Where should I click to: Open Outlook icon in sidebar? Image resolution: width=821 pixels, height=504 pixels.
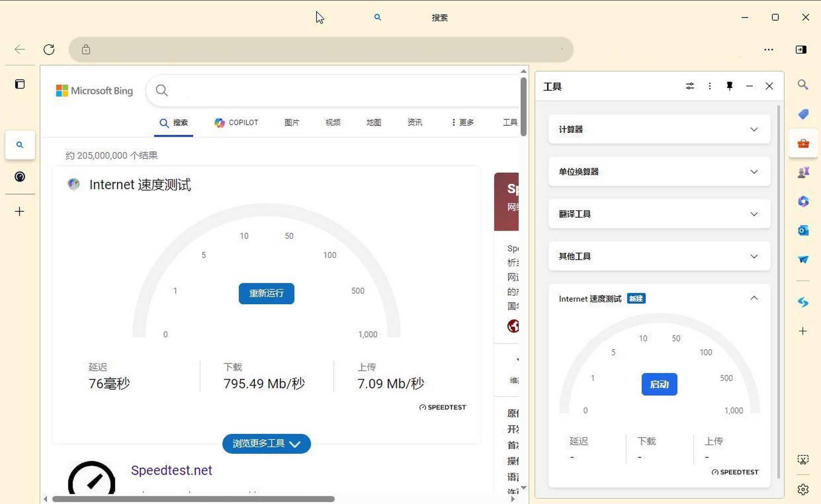(803, 230)
